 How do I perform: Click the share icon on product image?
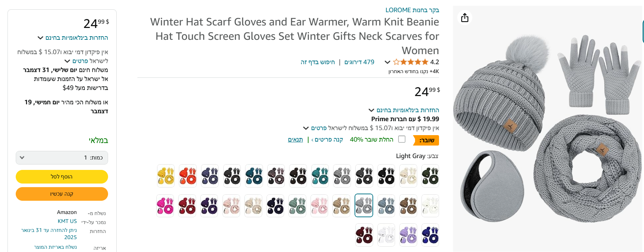click(x=465, y=18)
